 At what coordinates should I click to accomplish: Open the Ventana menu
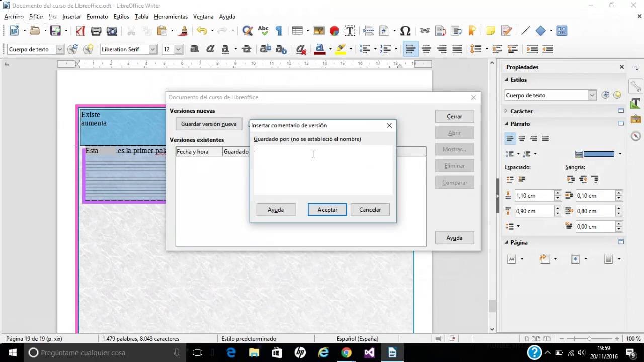point(203,17)
